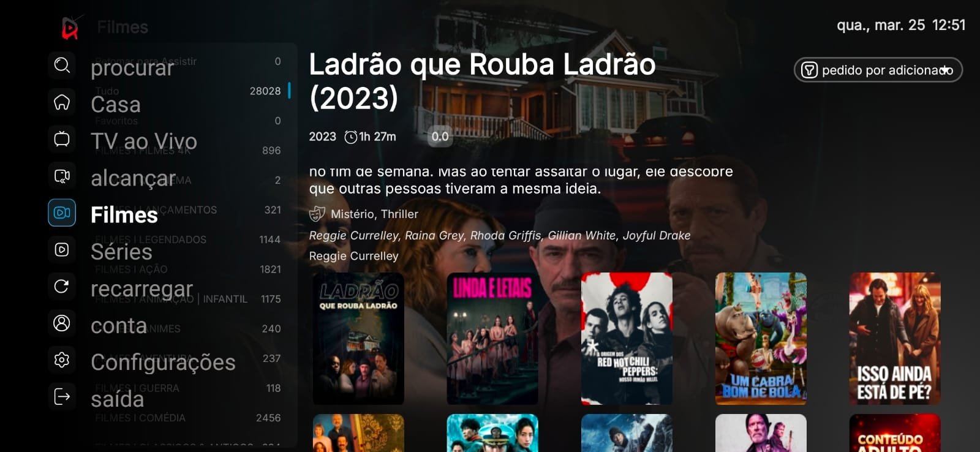Screen dimensions: 980x452
Task: Click the saída exit icon
Action: point(62,396)
